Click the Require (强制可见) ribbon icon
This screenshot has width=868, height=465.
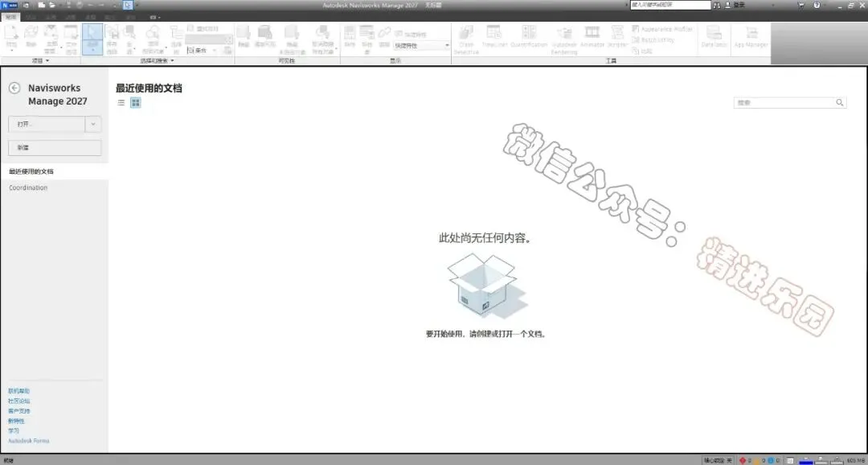point(265,36)
